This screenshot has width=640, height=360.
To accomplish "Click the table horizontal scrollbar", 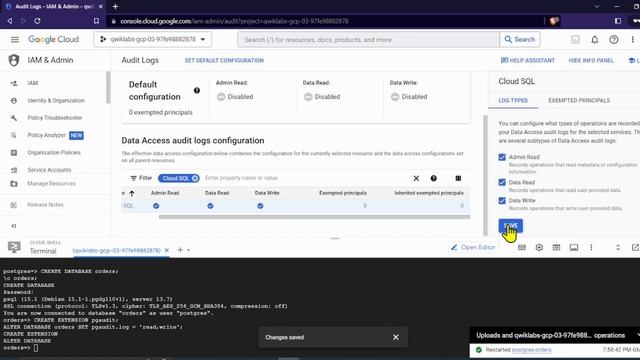I will [314, 217].
